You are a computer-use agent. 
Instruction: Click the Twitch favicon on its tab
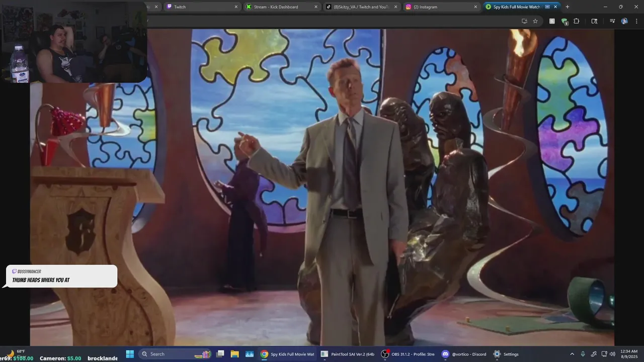[x=169, y=7]
